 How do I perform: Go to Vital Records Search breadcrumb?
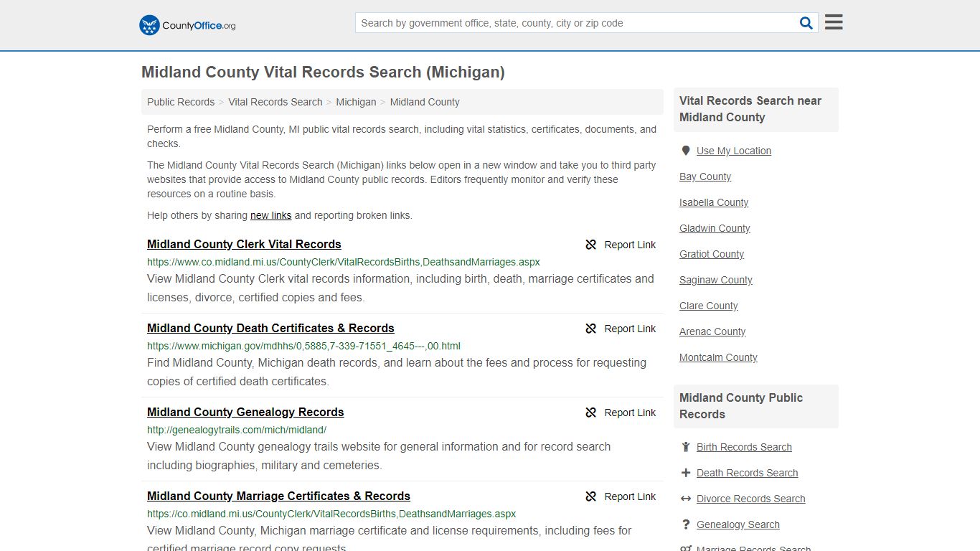point(275,102)
